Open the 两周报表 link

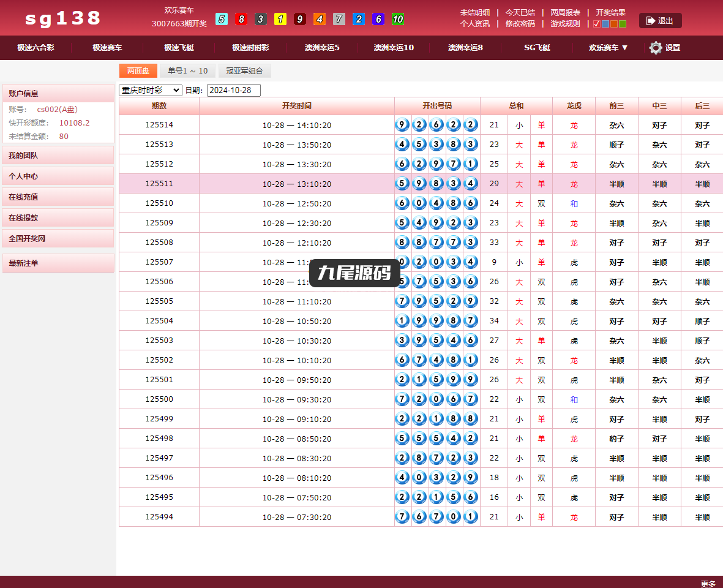[565, 13]
